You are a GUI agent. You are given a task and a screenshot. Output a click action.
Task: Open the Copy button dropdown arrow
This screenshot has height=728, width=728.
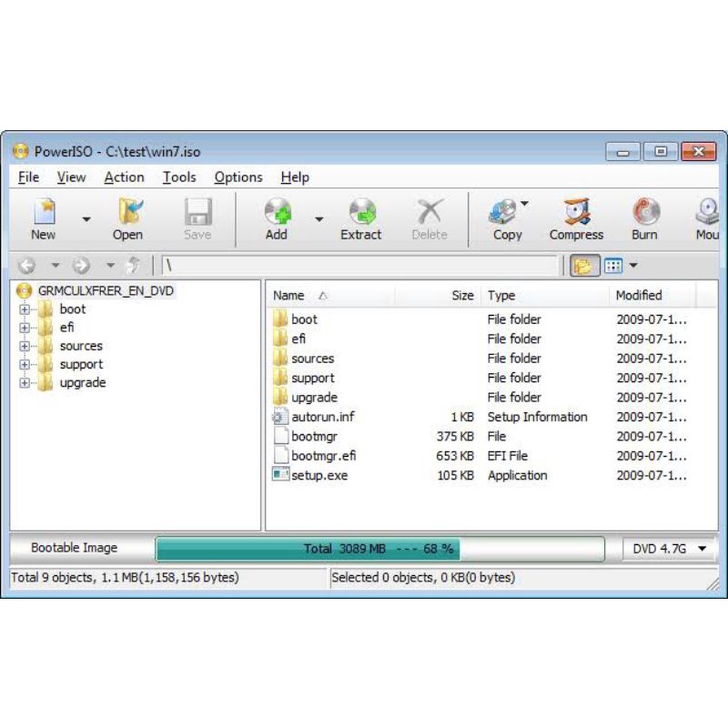[525, 203]
